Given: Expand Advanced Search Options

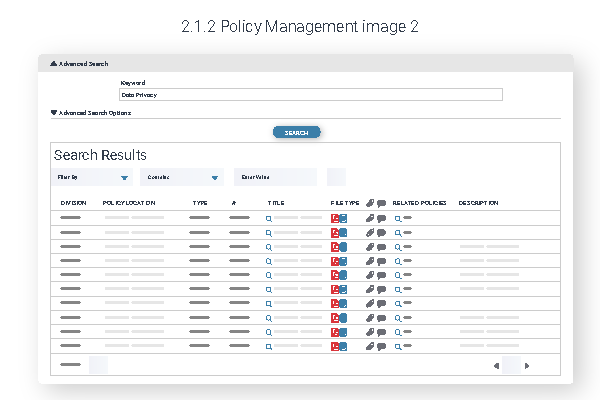Looking at the screenshot, I should (x=91, y=113).
